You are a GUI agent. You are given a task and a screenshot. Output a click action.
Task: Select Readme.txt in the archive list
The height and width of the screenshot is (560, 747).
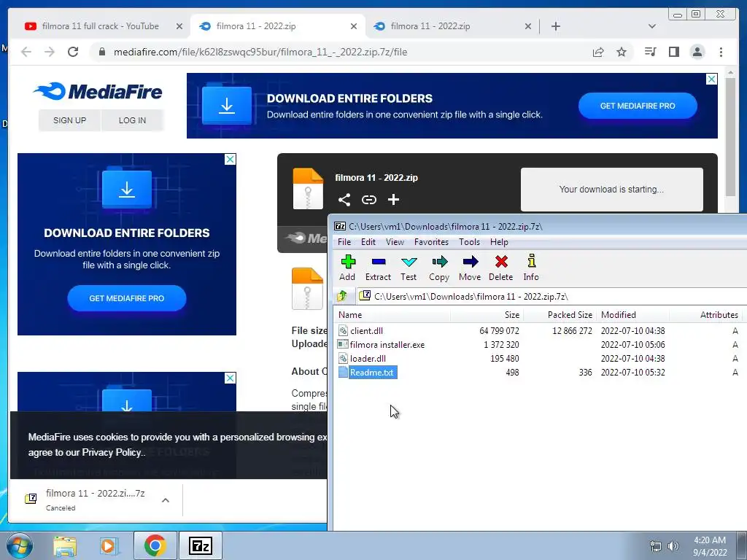tap(371, 373)
